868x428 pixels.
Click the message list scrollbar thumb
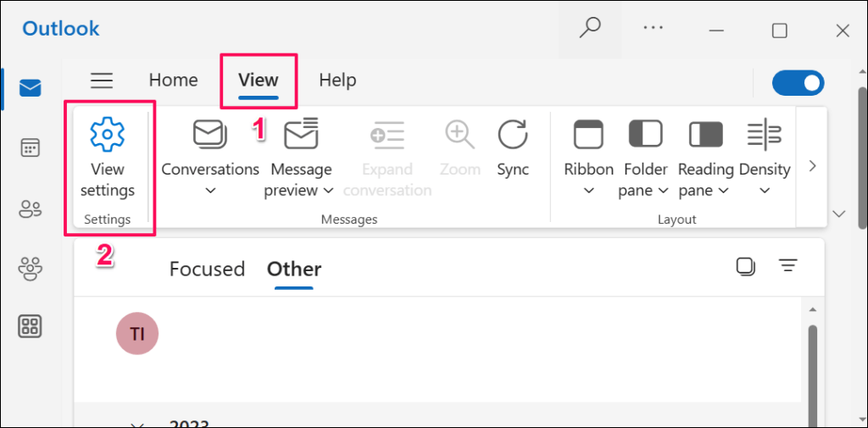(813, 376)
